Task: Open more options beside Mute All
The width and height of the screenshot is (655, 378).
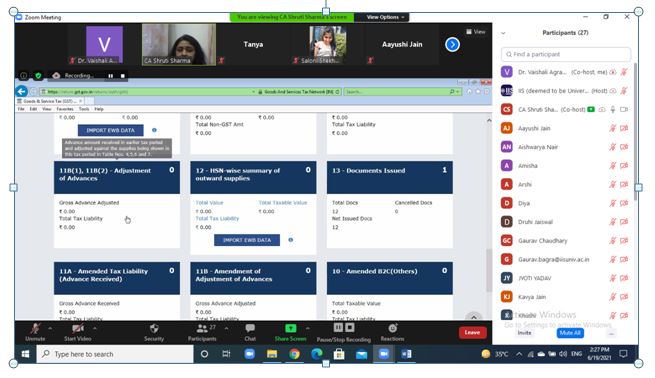Action: click(612, 333)
